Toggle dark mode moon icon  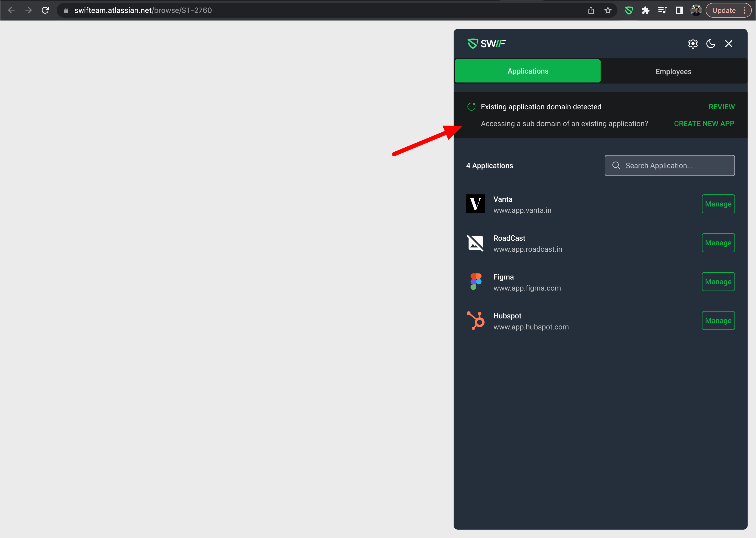click(x=711, y=44)
